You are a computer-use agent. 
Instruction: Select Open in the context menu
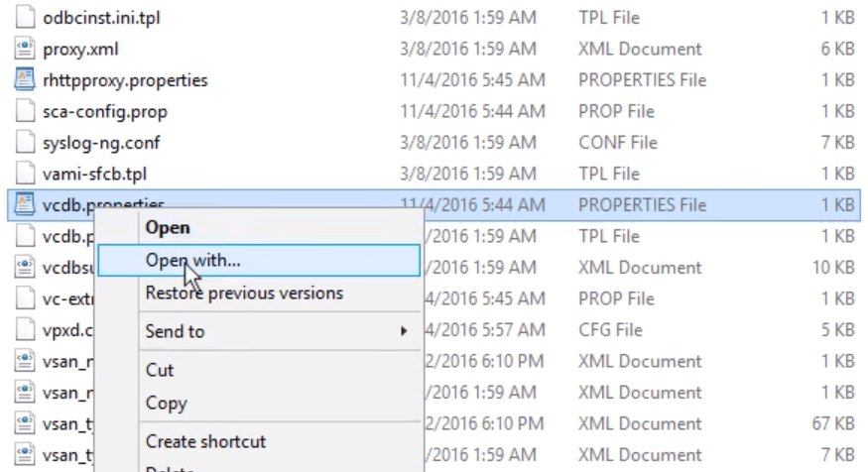[x=168, y=227]
